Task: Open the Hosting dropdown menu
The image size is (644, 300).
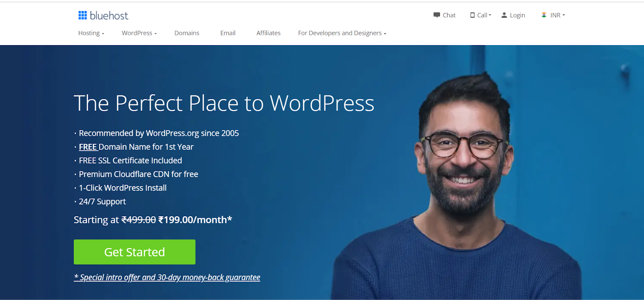Action: (91, 33)
